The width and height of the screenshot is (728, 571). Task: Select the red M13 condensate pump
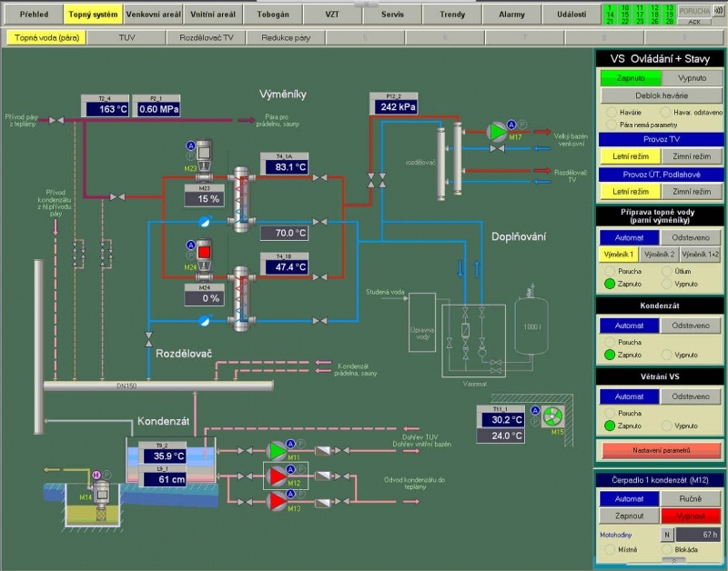point(278,501)
